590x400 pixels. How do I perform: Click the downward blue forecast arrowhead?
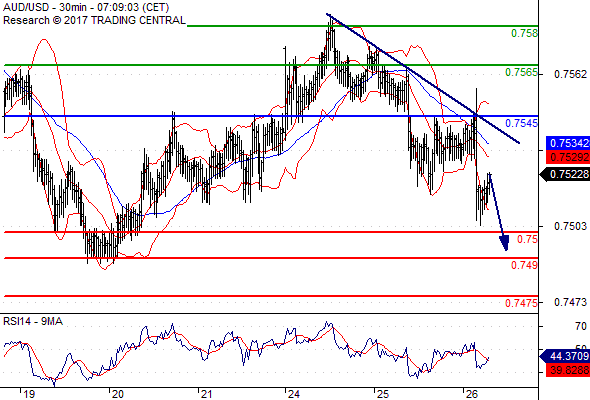click(x=504, y=243)
